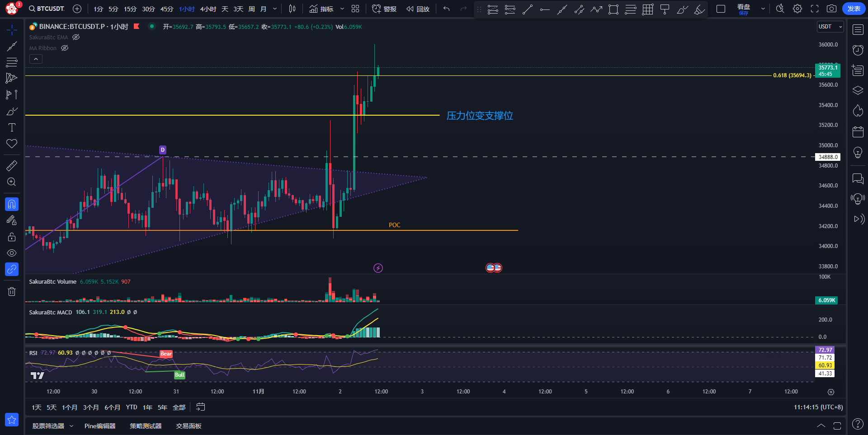Toggle stay in drawing mode
The width and height of the screenshot is (868, 435).
point(12,220)
